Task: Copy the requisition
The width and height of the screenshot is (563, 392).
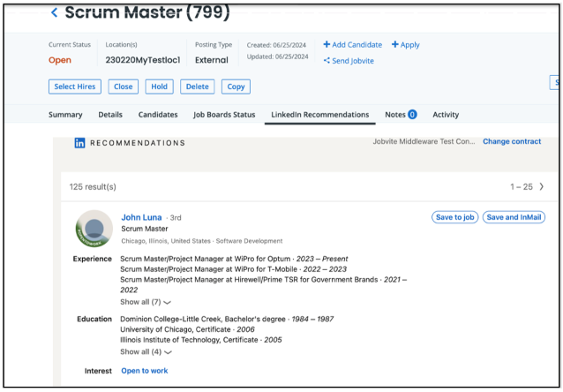Action: (x=236, y=87)
